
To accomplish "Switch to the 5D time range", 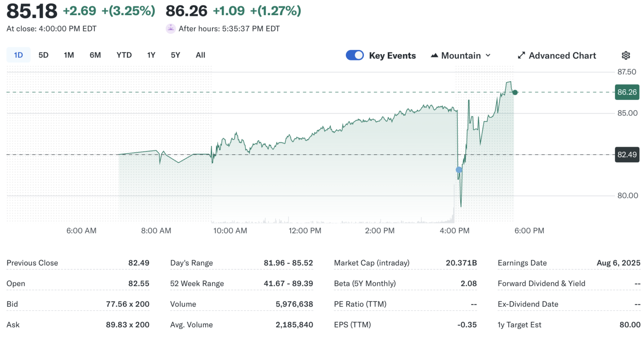I will tap(43, 55).
